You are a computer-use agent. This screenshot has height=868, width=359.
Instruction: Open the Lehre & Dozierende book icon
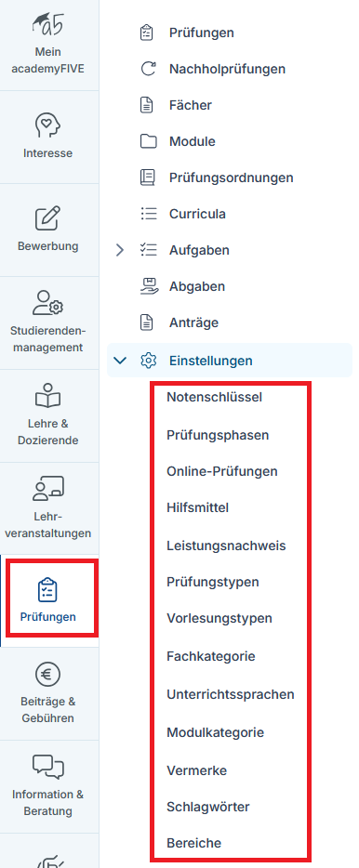click(47, 395)
